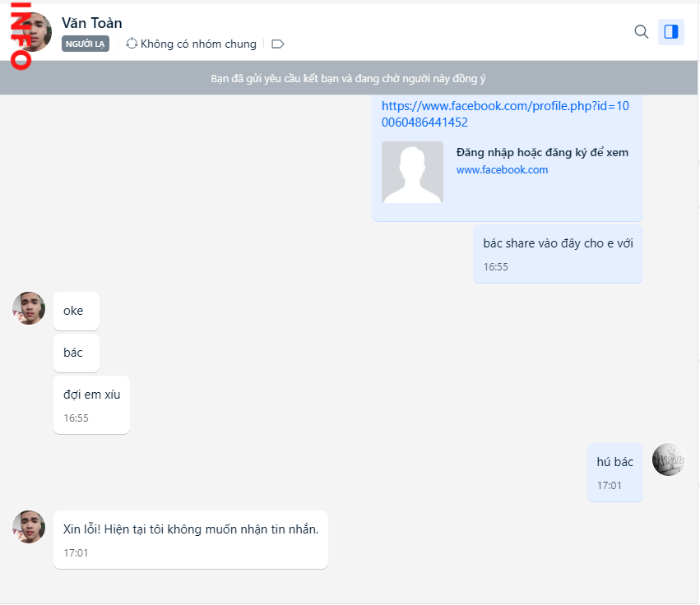Select the 'oke' message bubble
700x605 pixels.
tap(76, 312)
